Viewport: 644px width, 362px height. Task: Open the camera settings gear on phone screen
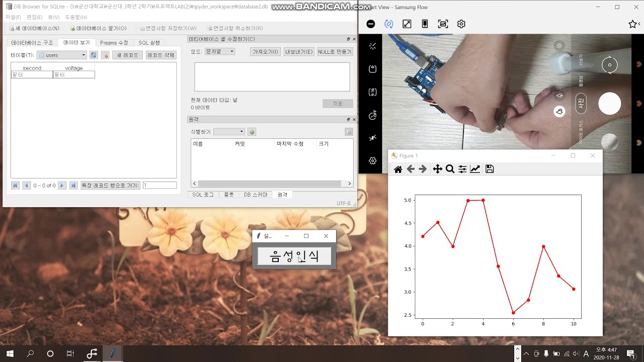tap(373, 161)
